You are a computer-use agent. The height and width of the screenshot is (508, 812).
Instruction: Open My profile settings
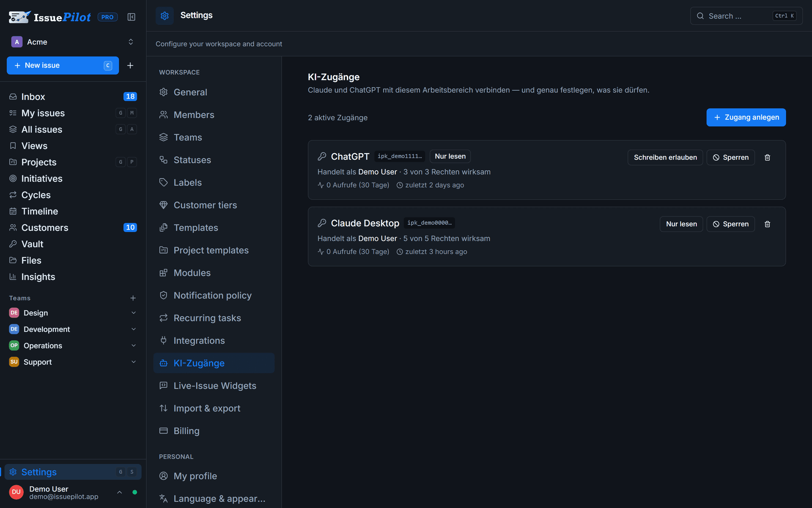coord(214,476)
